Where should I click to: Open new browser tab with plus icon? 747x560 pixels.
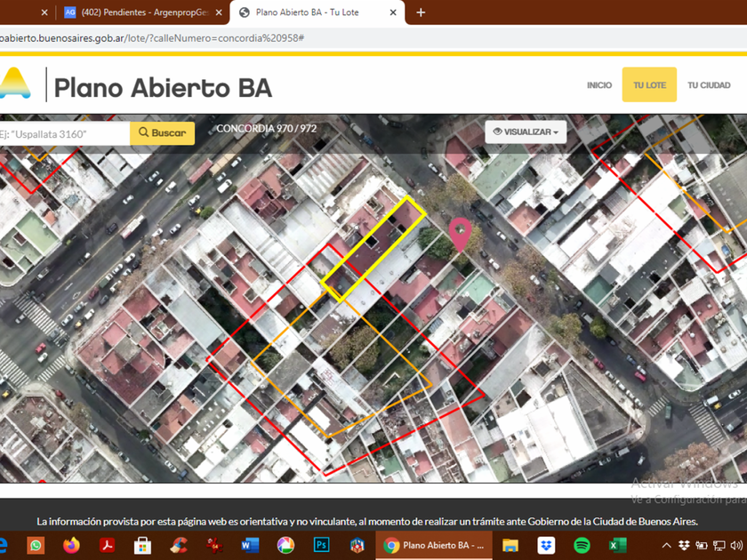pyautogui.click(x=421, y=12)
